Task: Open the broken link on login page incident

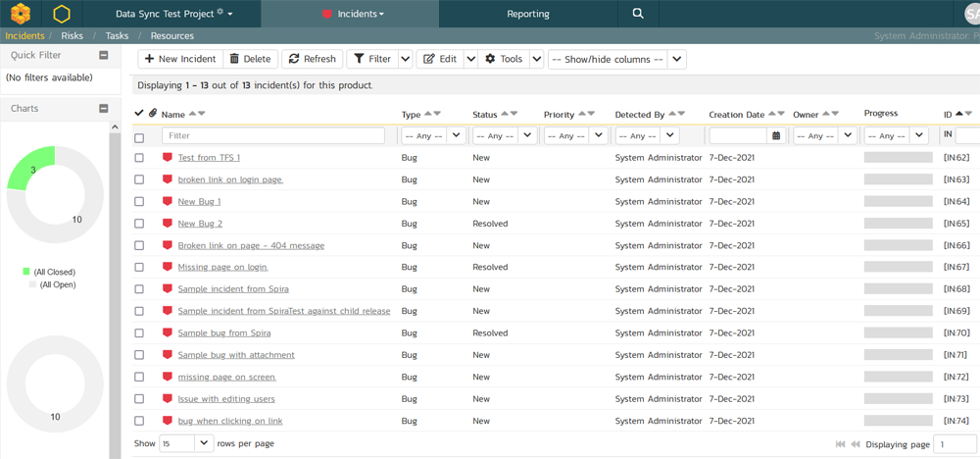Action: coord(230,179)
